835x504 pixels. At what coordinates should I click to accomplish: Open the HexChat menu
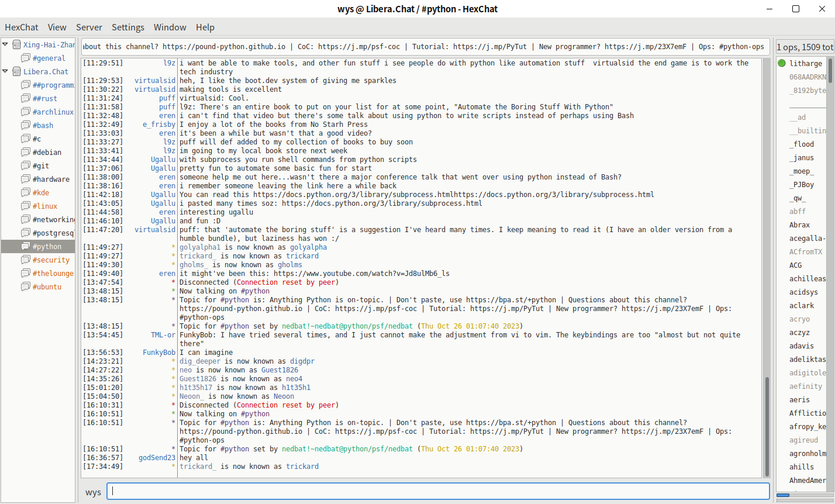22,27
